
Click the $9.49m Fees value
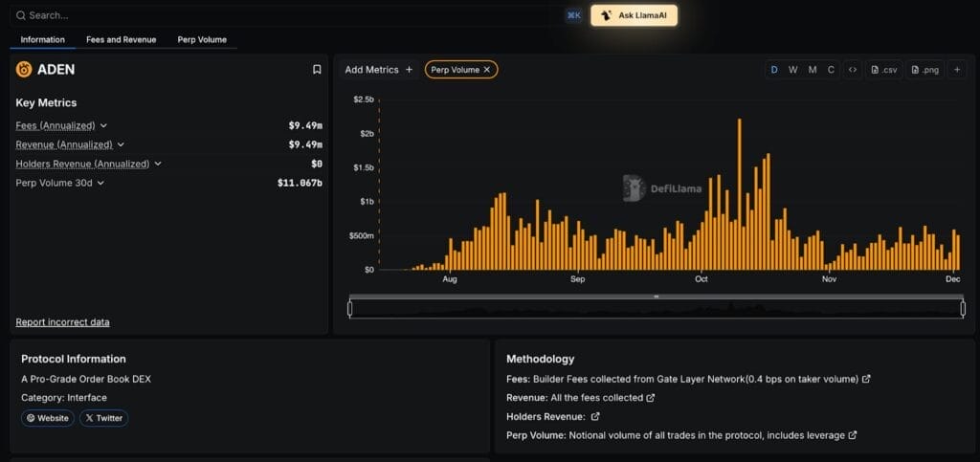pos(305,125)
